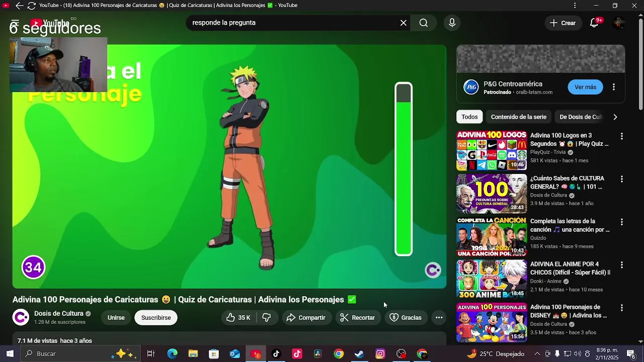The height and width of the screenshot is (362, 644).
Task: Open Instagram from the taskbar
Action: click(x=380, y=354)
